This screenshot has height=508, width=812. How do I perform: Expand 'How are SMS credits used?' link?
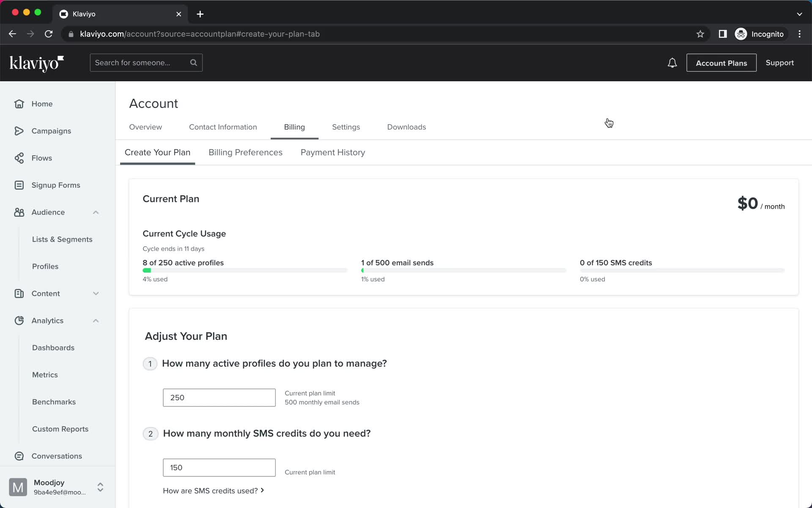tap(214, 491)
